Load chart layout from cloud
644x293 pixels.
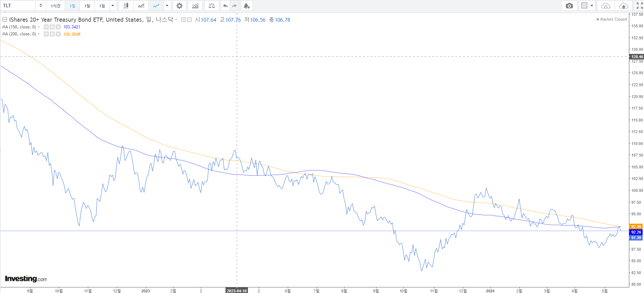pyautogui.click(x=605, y=6)
